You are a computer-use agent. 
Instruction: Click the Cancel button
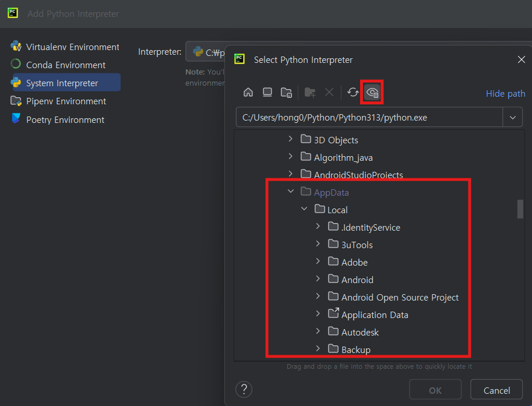click(x=496, y=390)
